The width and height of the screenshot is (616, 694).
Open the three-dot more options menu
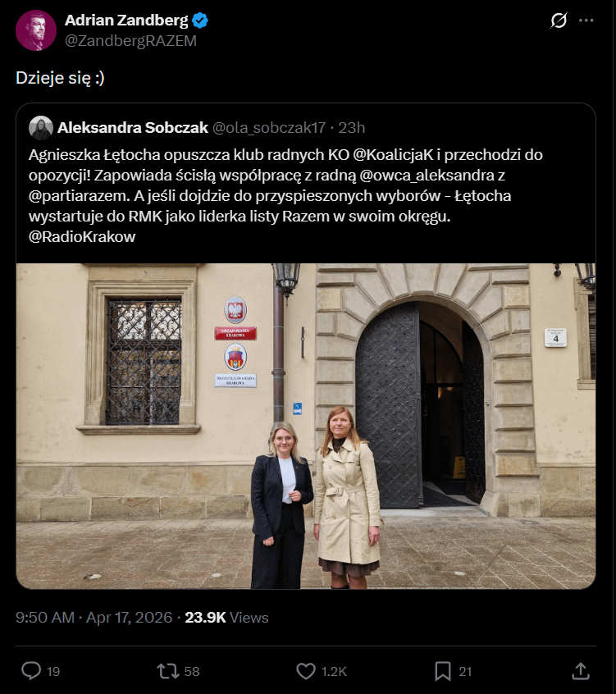coord(586,21)
